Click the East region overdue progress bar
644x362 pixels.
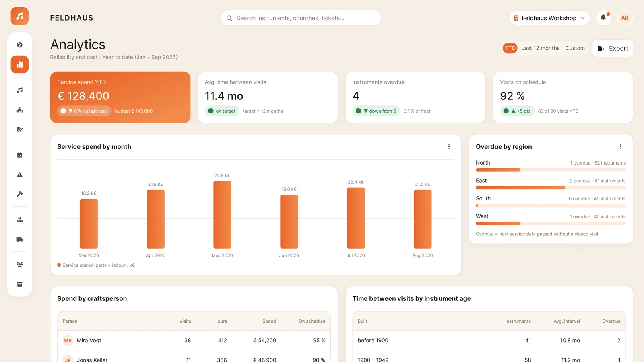(551, 188)
